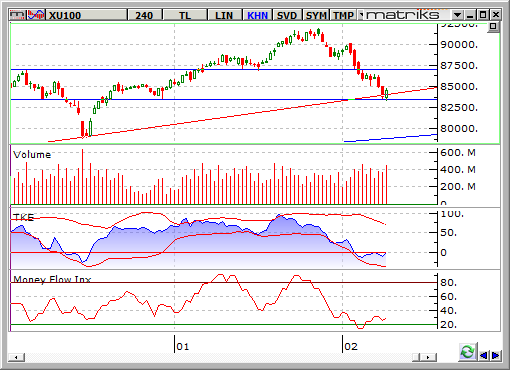Click the scrollbar left arrow
510x370 pixels.
16,357
